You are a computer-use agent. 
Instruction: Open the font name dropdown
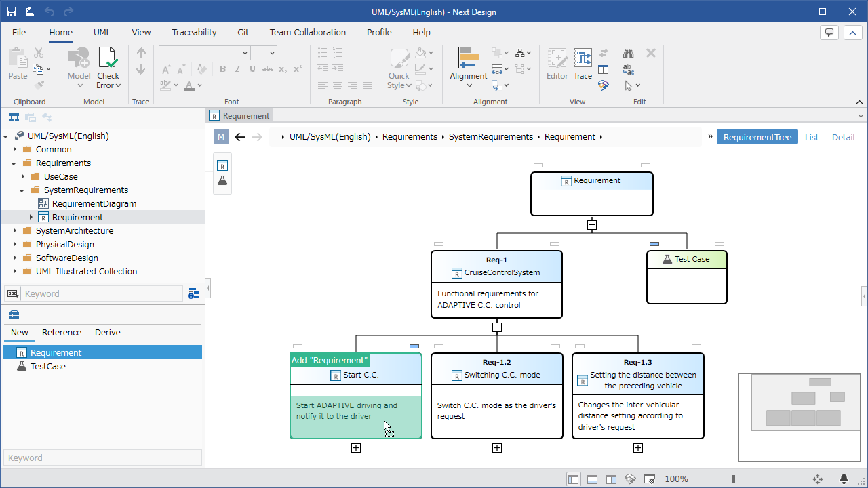245,53
